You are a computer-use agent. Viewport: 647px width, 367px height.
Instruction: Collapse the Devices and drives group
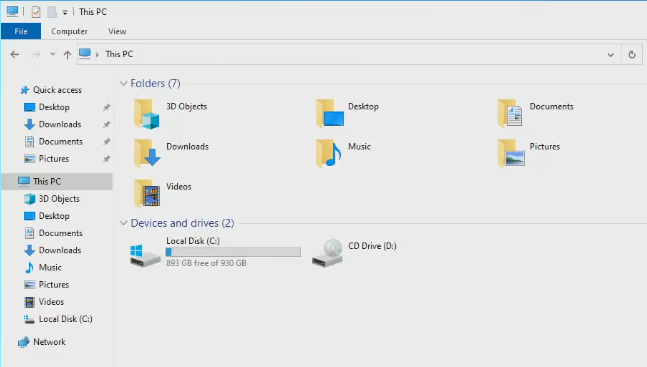123,223
